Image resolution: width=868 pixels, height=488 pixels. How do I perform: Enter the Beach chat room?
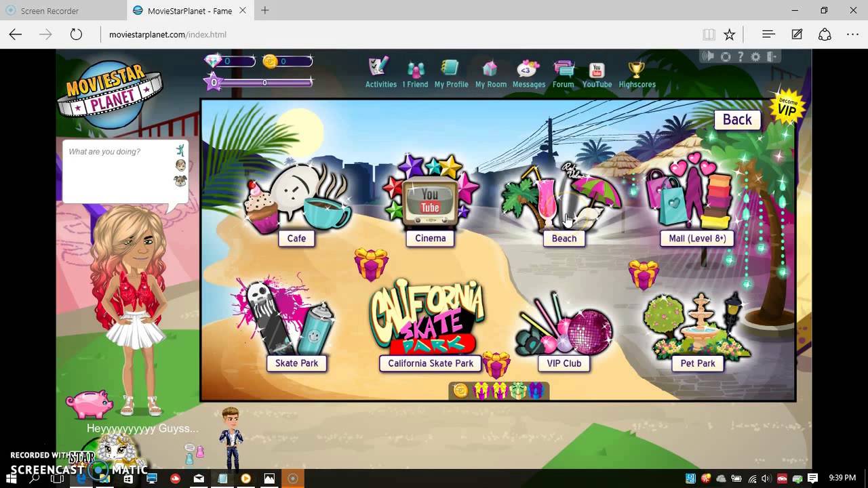click(564, 238)
